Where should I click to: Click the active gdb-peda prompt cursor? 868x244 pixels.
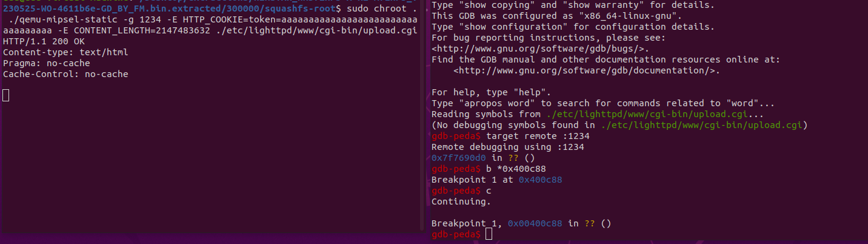coord(489,234)
